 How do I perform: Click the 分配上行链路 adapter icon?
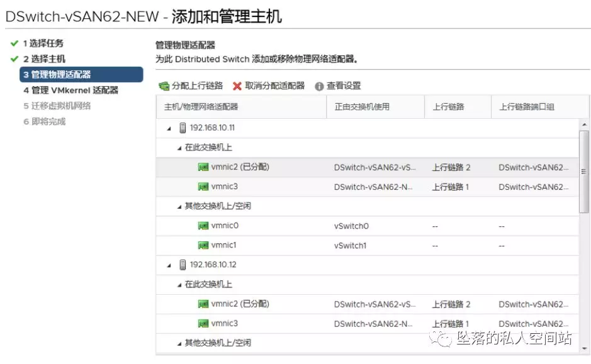click(x=164, y=86)
